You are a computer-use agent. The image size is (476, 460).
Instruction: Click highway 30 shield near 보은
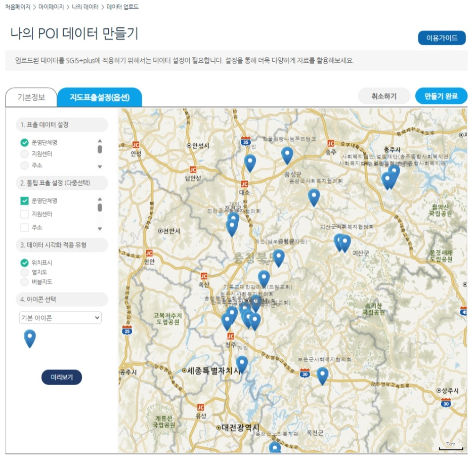tap(305, 373)
